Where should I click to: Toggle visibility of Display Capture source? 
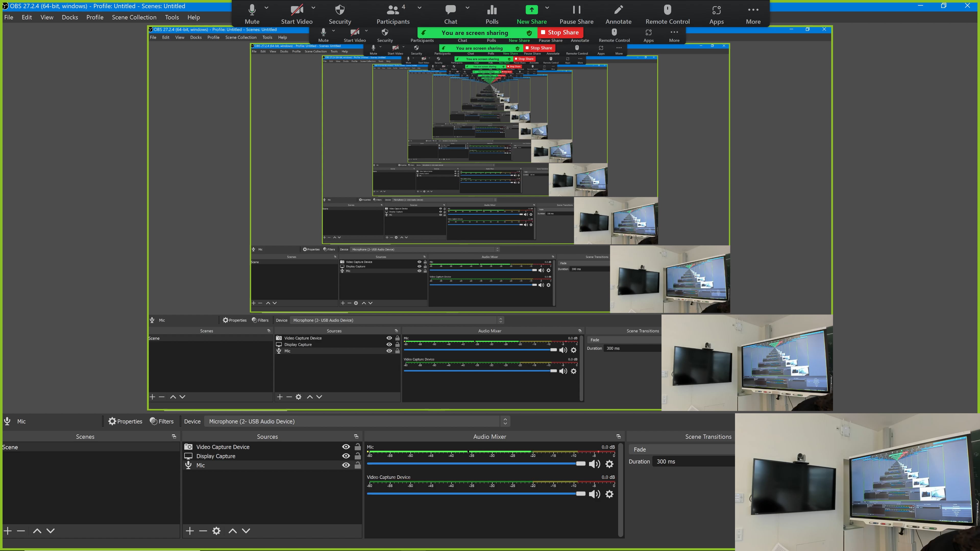(x=346, y=456)
